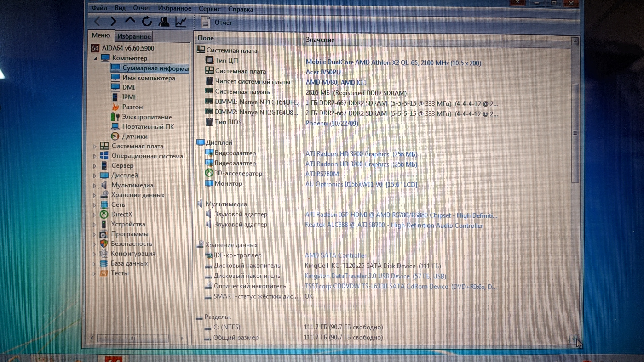Open the Избранное menu in the menu bar
The height and width of the screenshot is (362, 644).
coord(174,8)
